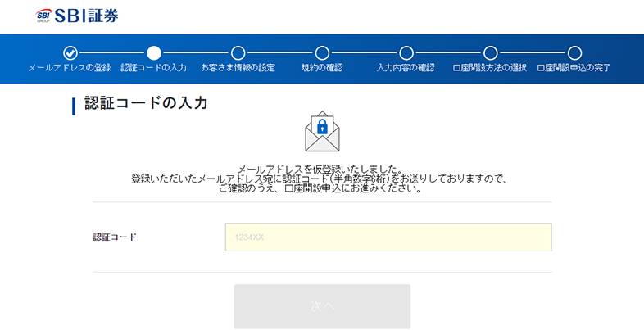Select the 入力内容の確認 step label
This screenshot has width=644, height=330.
(406, 68)
